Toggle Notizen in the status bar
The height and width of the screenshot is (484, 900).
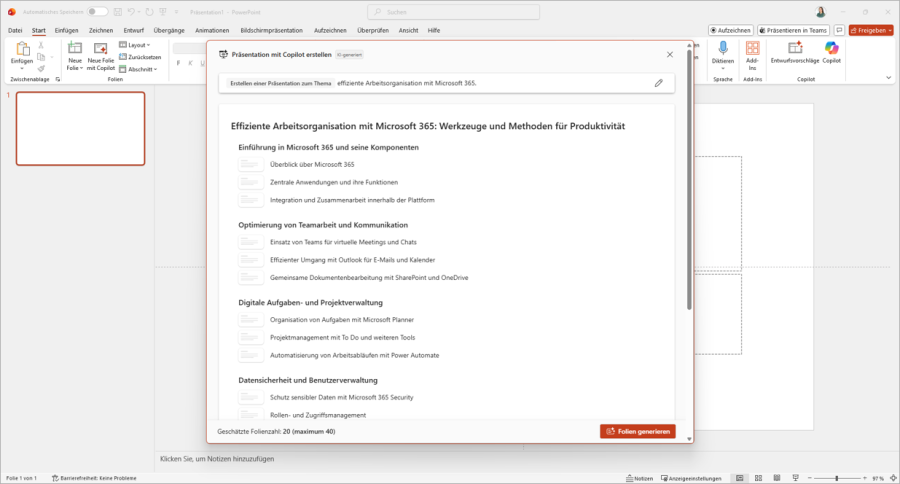639,478
